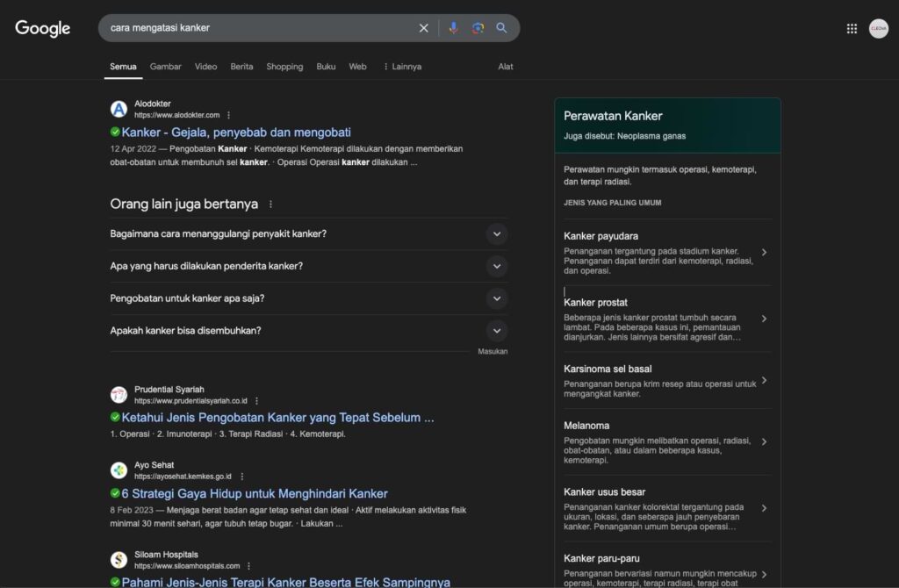Open three-dot menu next to prudentialsyariah.co.id

point(256,400)
